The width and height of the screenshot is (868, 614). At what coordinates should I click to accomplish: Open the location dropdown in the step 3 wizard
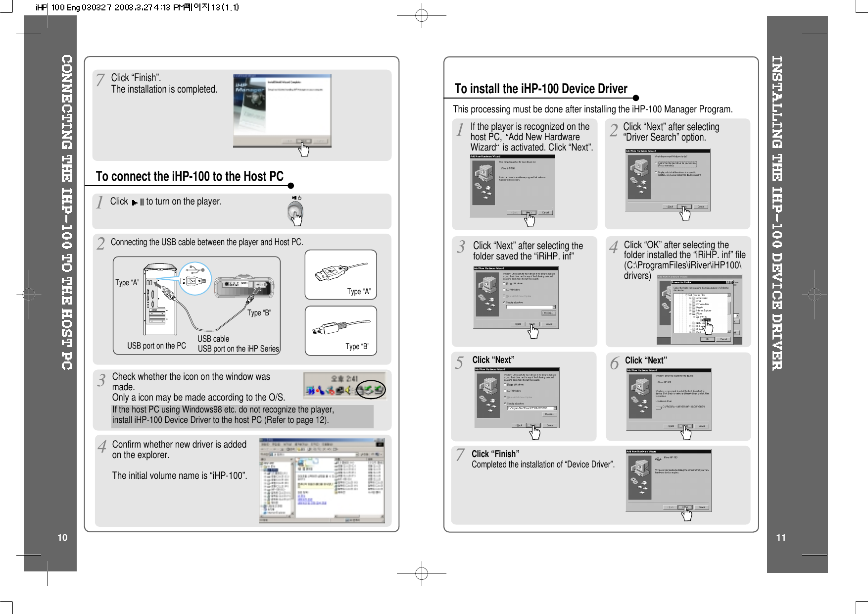click(x=554, y=307)
